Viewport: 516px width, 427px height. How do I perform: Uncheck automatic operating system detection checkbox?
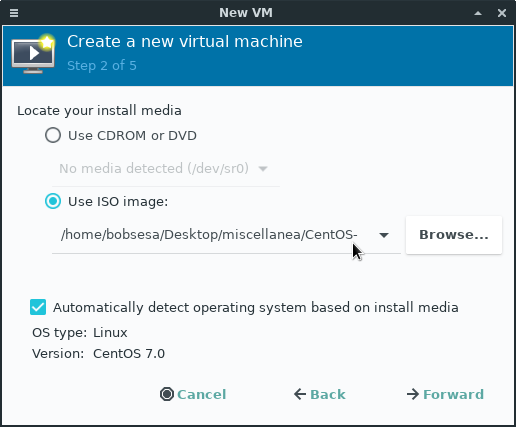[x=38, y=307]
